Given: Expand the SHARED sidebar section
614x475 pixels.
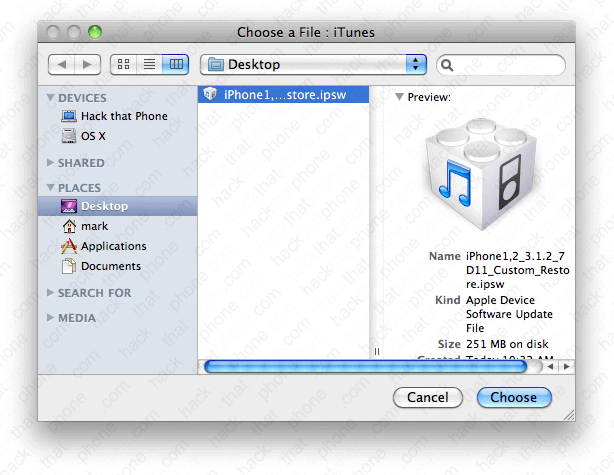Looking at the screenshot, I should pyautogui.click(x=52, y=163).
